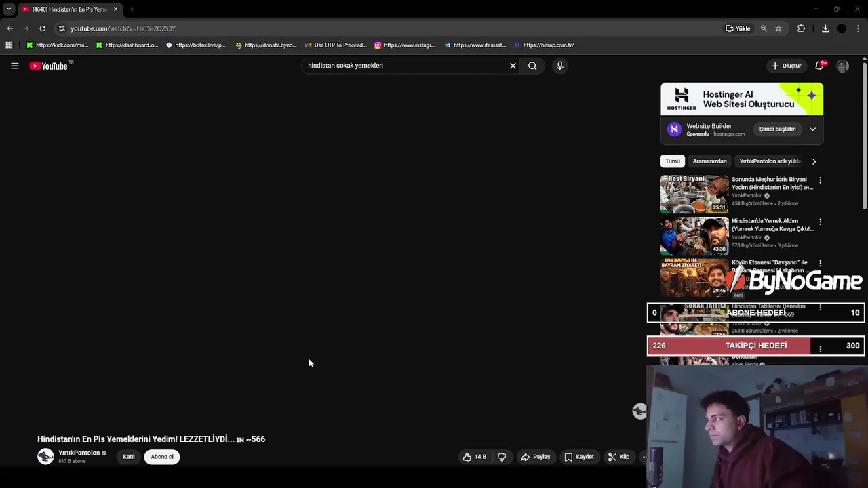Image resolution: width=868 pixels, height=488 pixels.
Task: Open the Hindistan'da Yemek Aldım thumbnail
Action: tap(694, 235)
